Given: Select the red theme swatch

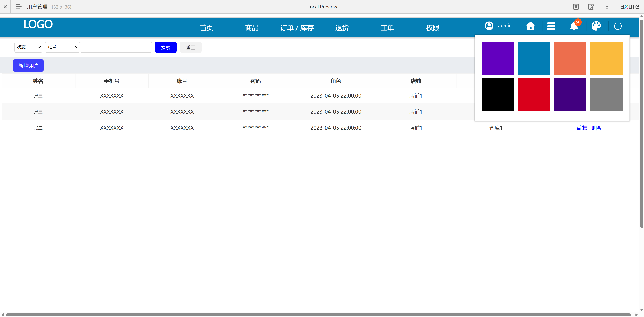Looking at the screenshot, I should click(534, 94).
